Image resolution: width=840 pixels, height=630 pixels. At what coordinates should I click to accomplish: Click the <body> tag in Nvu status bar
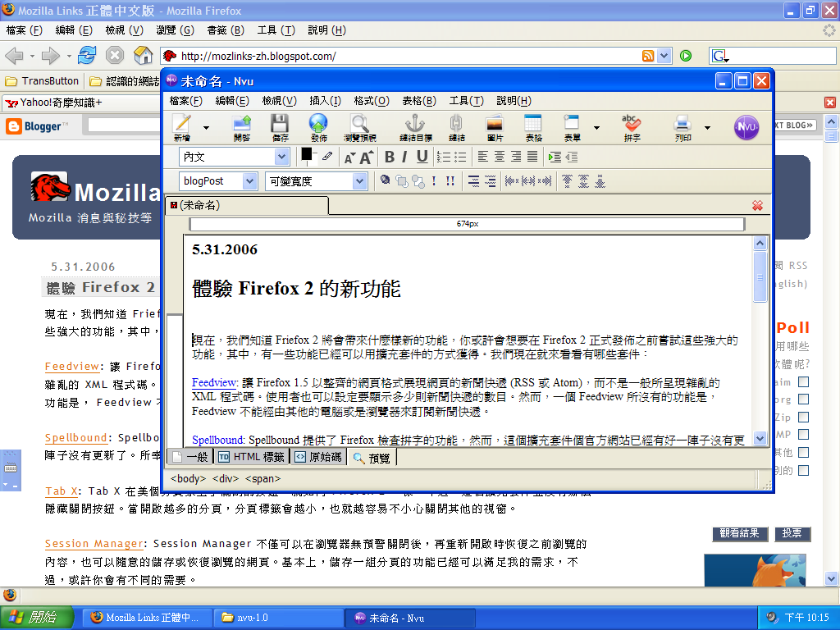[x=188, y=478]
